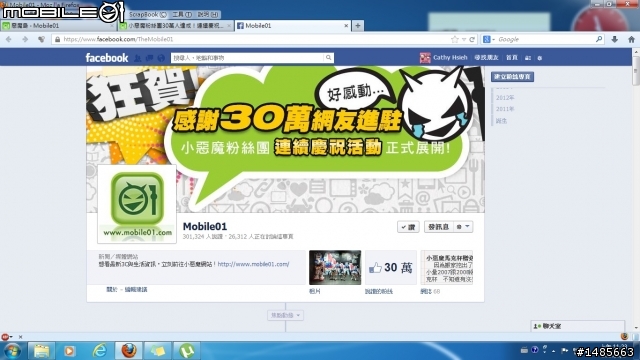Open the Mobile01 green profile picture
Image resolution: width=640 pixels, height=360 pixels.
coord(137,204)
